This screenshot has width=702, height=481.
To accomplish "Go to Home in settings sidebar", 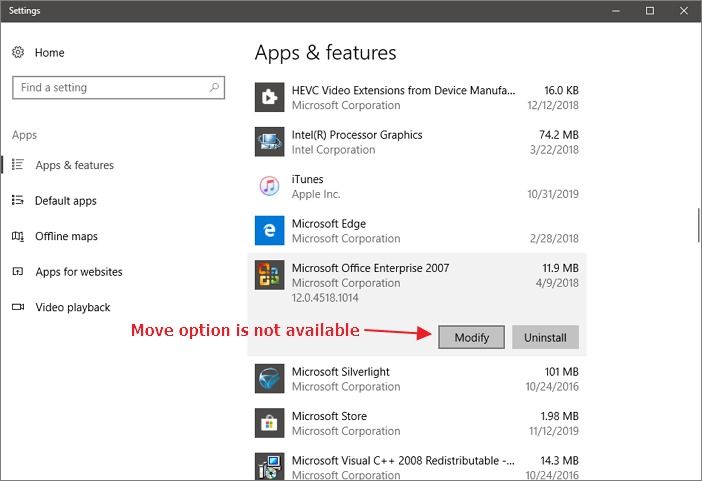I will [x=49, y=52].
